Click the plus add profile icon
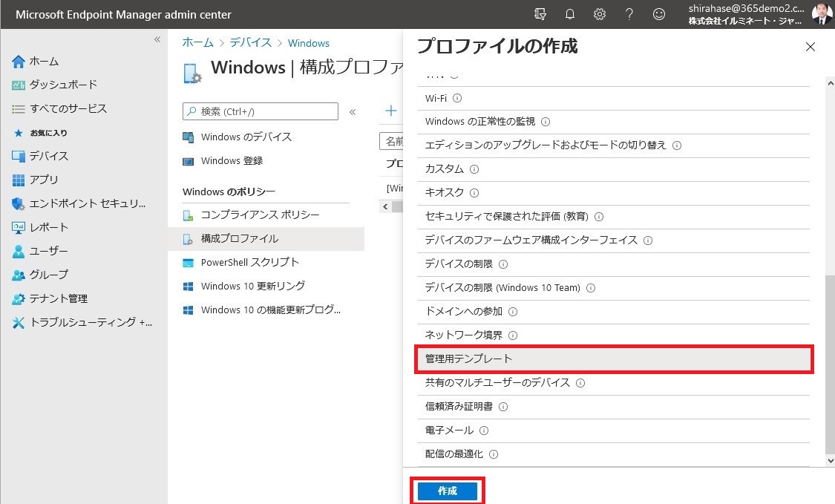 (391, 111)
